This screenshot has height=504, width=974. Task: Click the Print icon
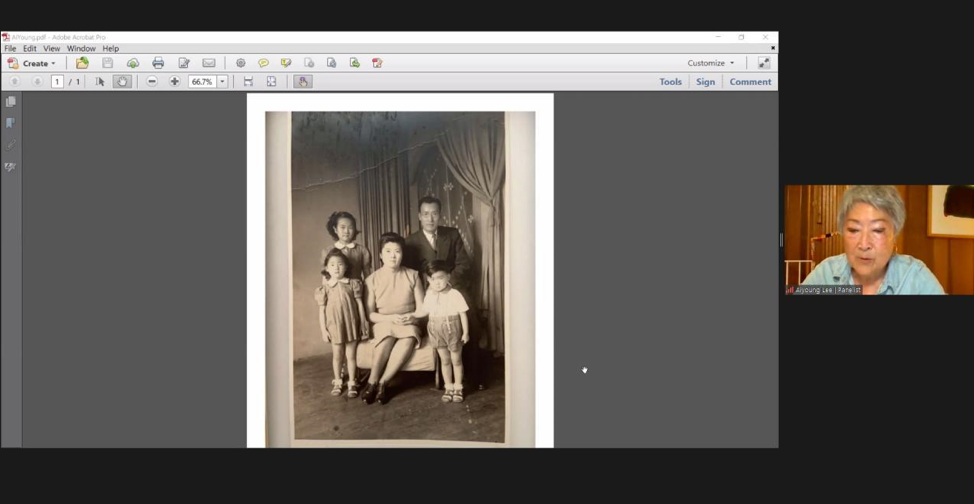coord(158,63)
